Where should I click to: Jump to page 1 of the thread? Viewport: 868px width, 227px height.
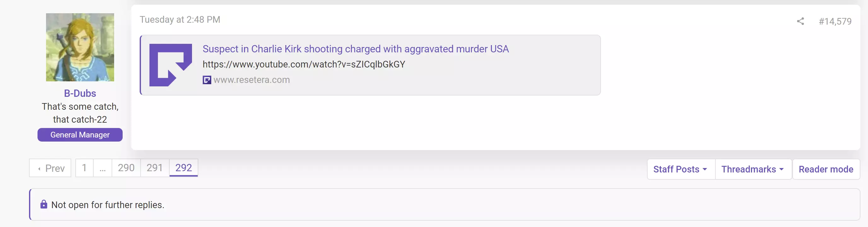point(84,168)
